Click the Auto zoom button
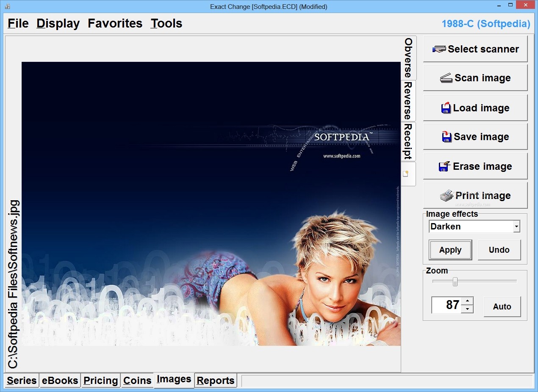The height and width of the screenshot is (392, 538). 502,306
